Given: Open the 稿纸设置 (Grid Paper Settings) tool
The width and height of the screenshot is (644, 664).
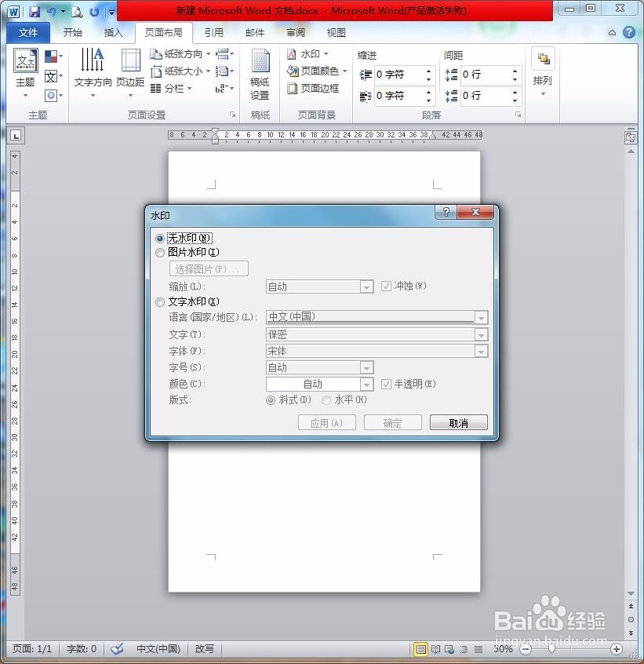Looking at the screenshot, I should tap(260, 75).
